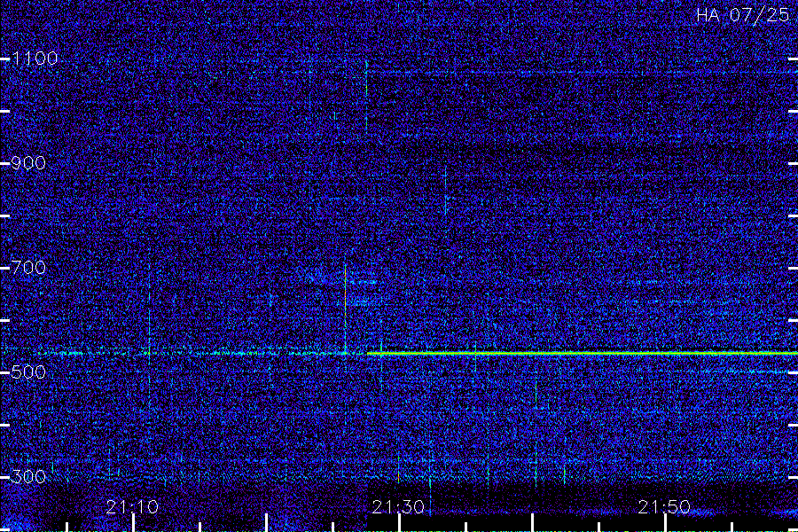
Task: Click the bright green horizontal signal line
Action: coord(583,353)
